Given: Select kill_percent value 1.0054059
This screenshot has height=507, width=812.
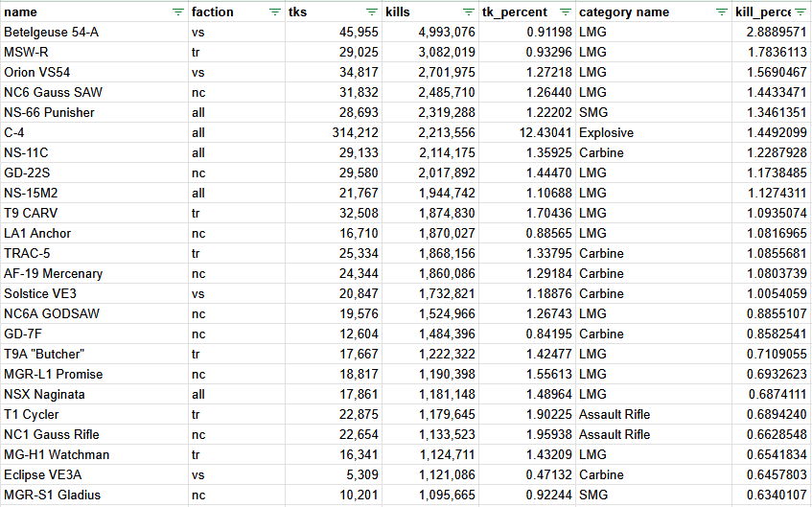Looking at the screenshot, I should pyautogui.click(x=772, y=294).
